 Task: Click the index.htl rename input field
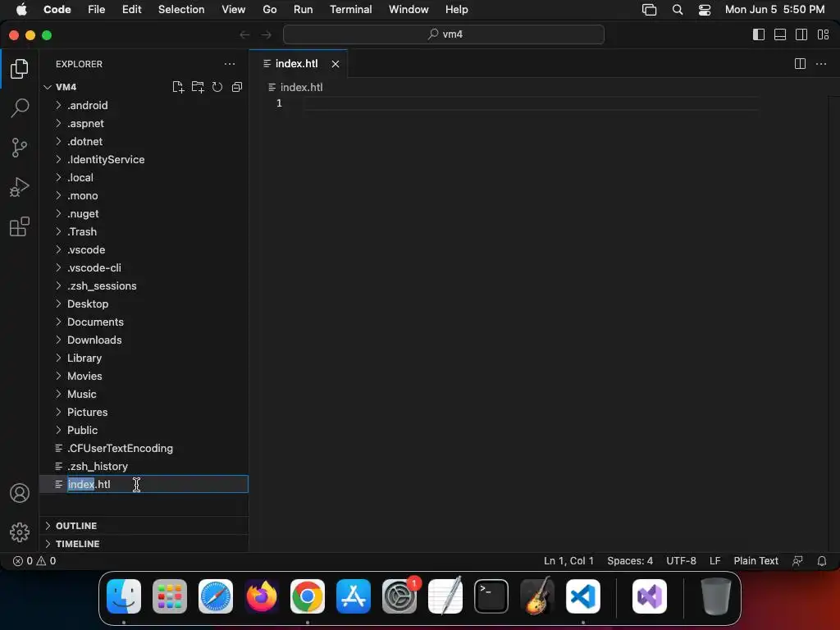(x=157, y=484)
